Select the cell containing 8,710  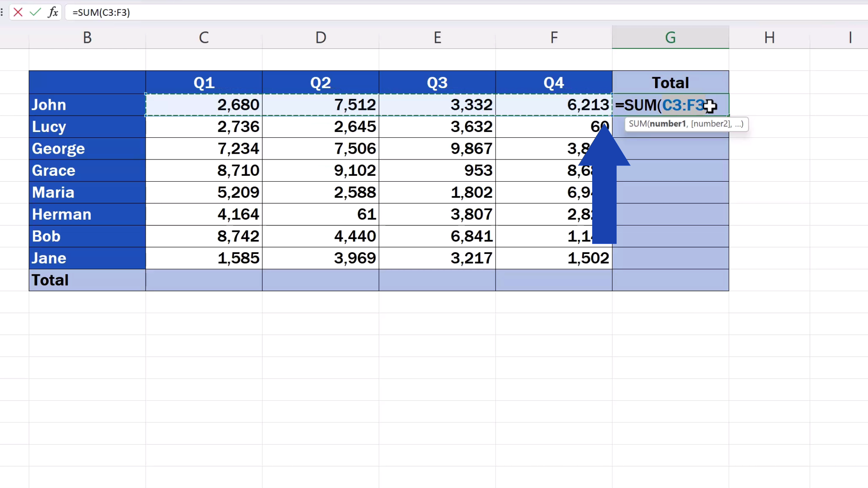[238, 170]
